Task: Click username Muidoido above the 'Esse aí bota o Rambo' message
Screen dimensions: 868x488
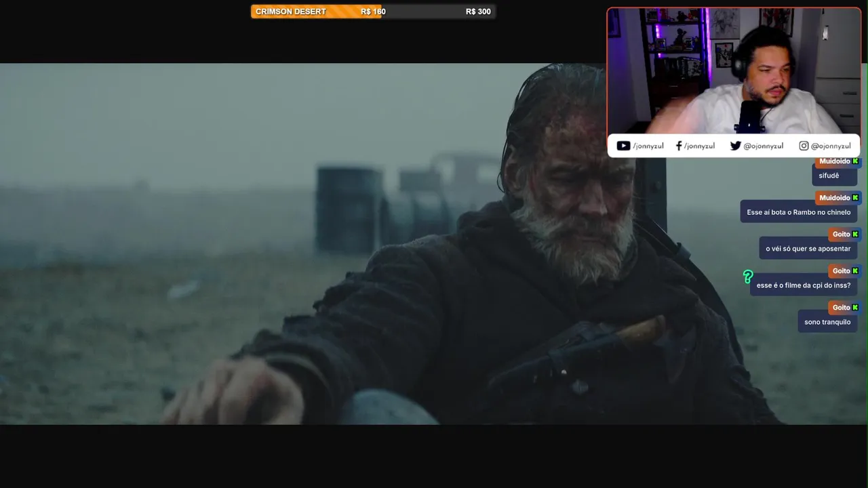Action: tap(834, 198)
